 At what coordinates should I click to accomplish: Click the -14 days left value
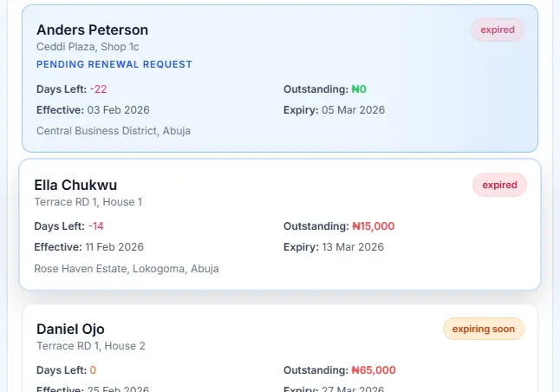(95, 226)
